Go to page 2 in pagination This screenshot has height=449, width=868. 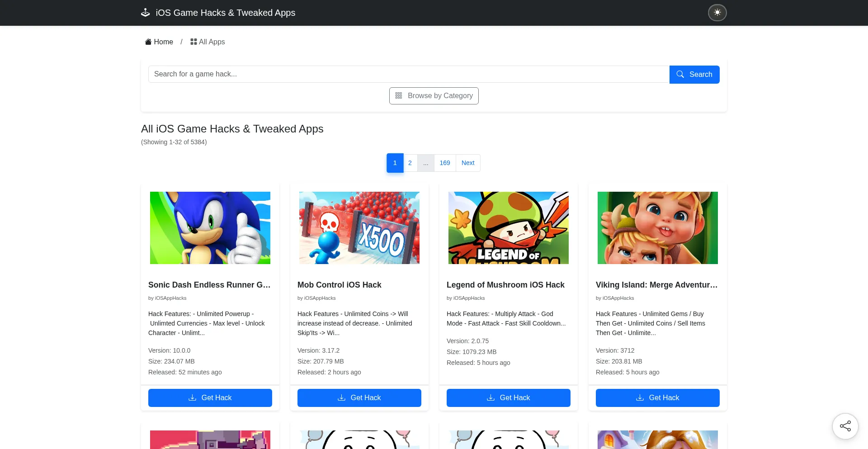(410, 163)
